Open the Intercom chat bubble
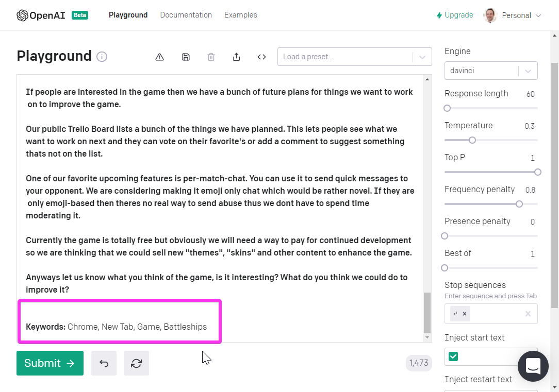The height and width of the screenshot is (392, 559). (x=533, y=366)
